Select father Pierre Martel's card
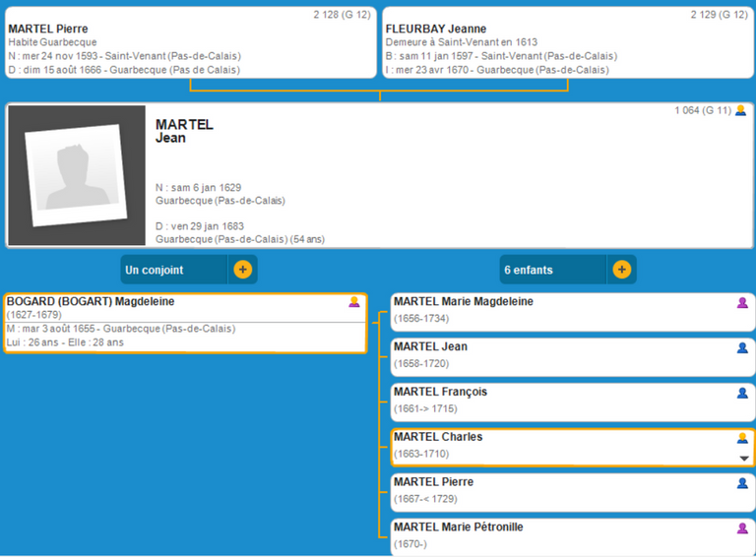The image size is (756, 557). pos(190,43)
